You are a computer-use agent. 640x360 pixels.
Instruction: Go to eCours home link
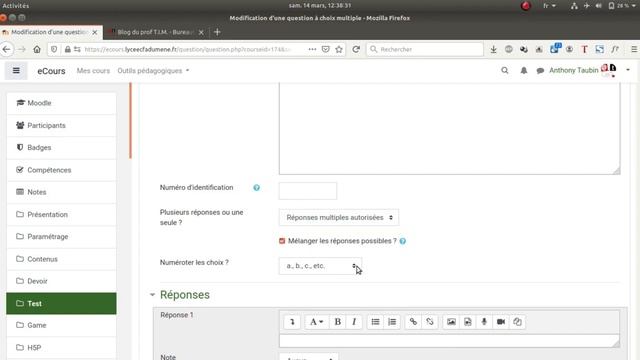tap(51, 71)
